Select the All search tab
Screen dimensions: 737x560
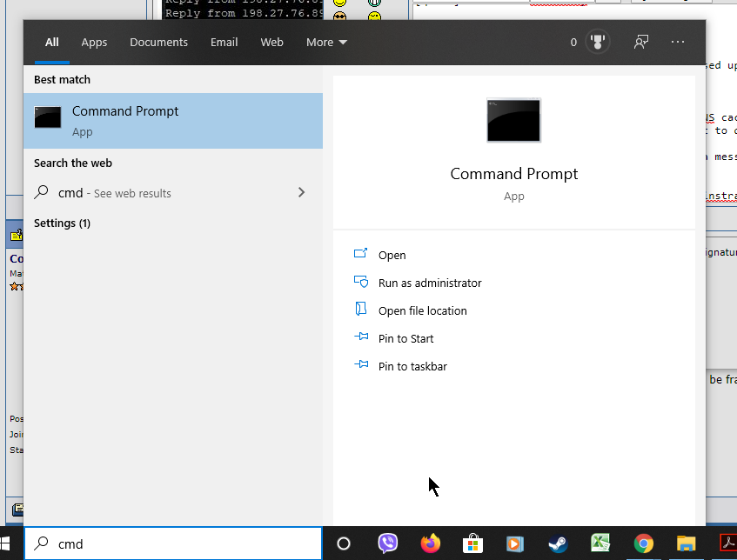tap(51, 42)
